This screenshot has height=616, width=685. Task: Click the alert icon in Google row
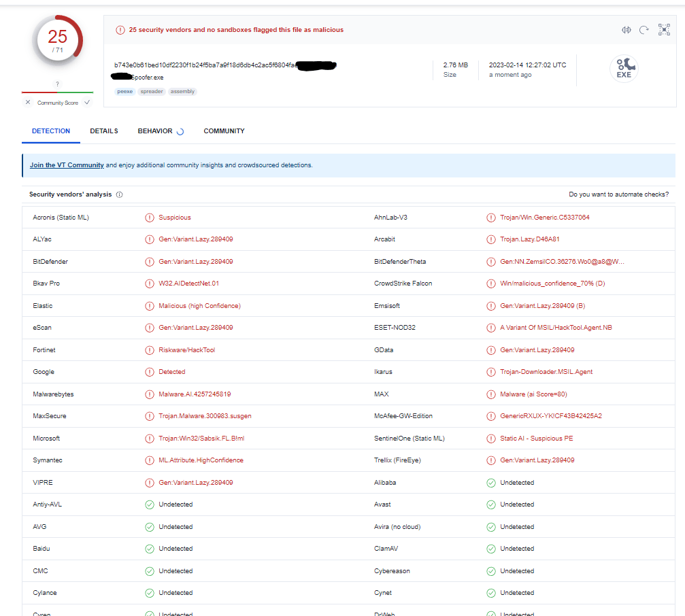coord(150,372)
